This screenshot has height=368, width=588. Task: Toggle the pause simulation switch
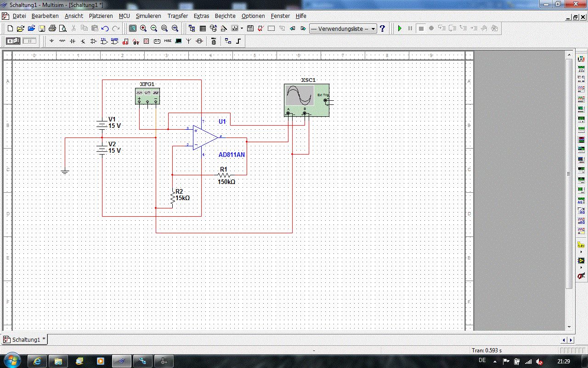click(29, 41)
